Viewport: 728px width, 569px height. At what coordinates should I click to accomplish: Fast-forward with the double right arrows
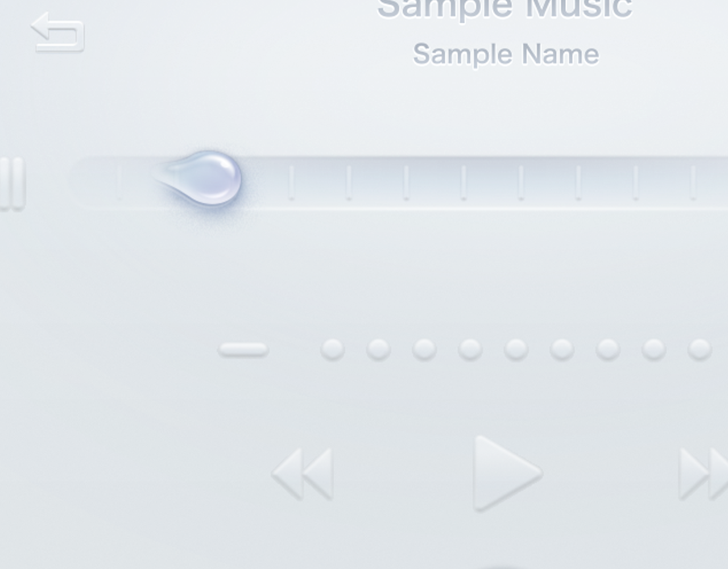tap(704, 474)
